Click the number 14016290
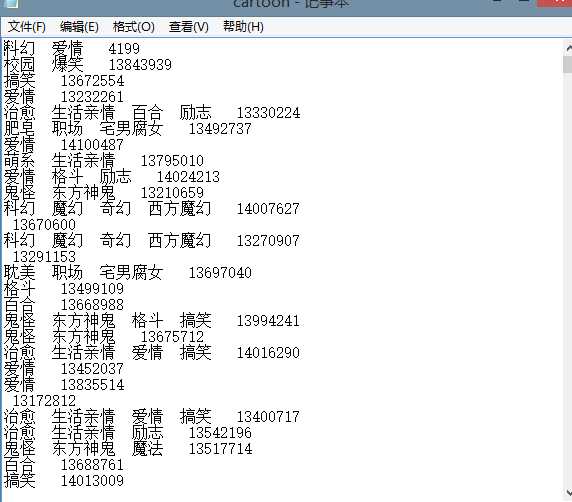The width and height of the screenshot is (572, 502). 268,353
